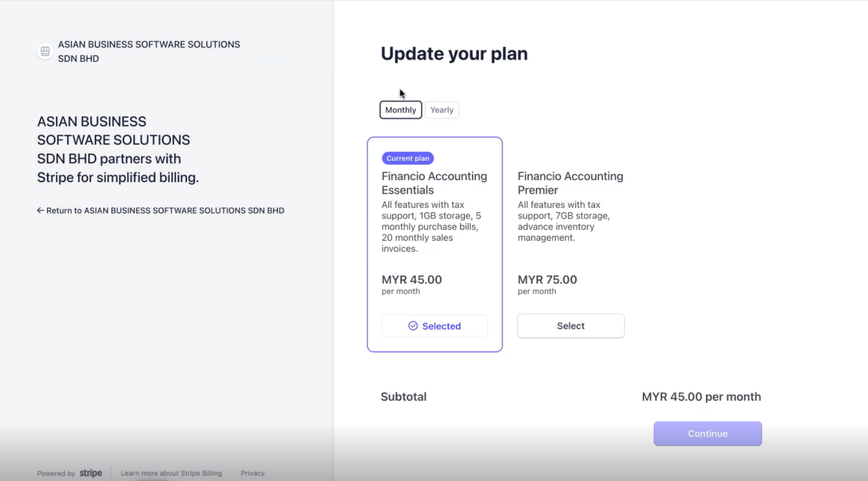This screenshot has width=868, height=481.
Task: Switch billing period to Yearly
Action: (x=442, y=110)
